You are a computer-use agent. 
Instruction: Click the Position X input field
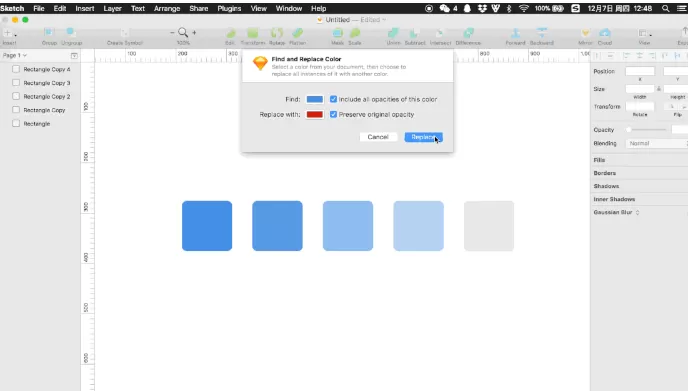(x=640, y=71)
